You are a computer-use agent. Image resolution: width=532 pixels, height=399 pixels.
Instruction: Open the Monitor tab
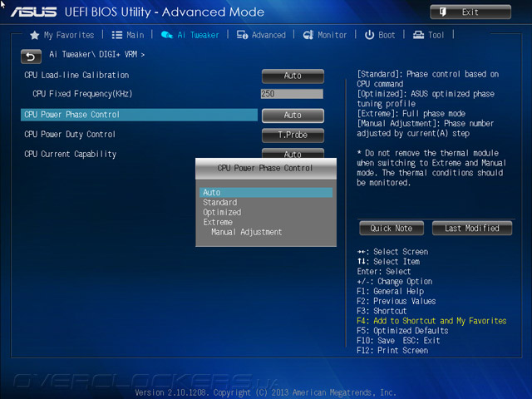[x=325, y=35]
